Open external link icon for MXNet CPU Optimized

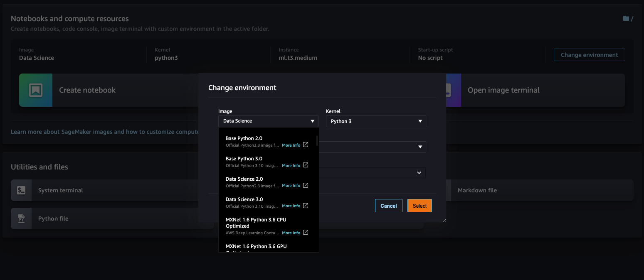click(x=306, y=233)
